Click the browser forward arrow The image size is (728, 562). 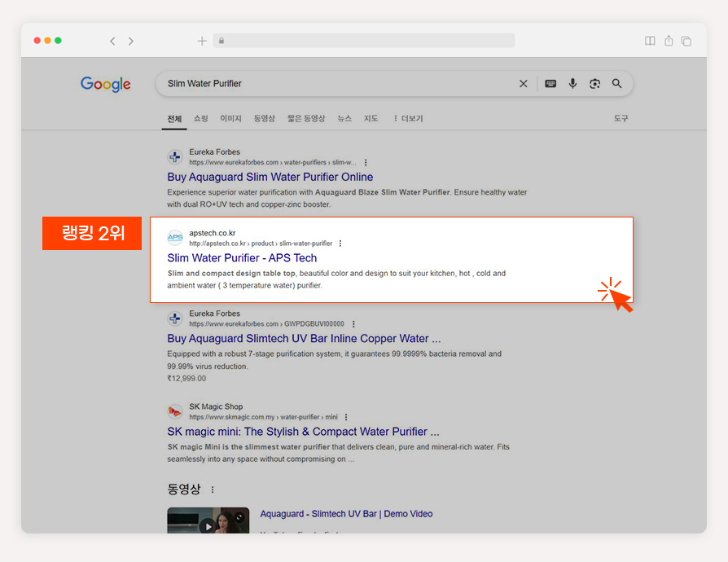(x=131, y=41)
